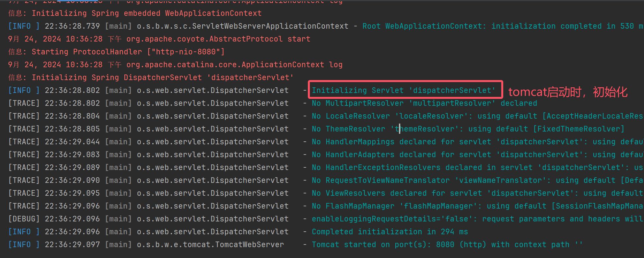Click 'Initializing Spring DispatcherServlet' line
This screenshot has width=644, height=258.
pyautogui.click(x=151, y=77)
